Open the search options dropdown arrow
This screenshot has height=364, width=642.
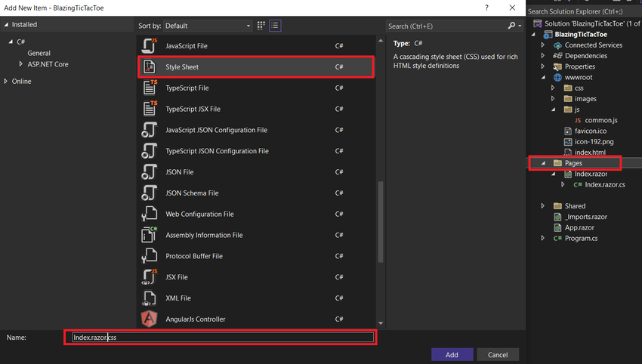(520, 26)
